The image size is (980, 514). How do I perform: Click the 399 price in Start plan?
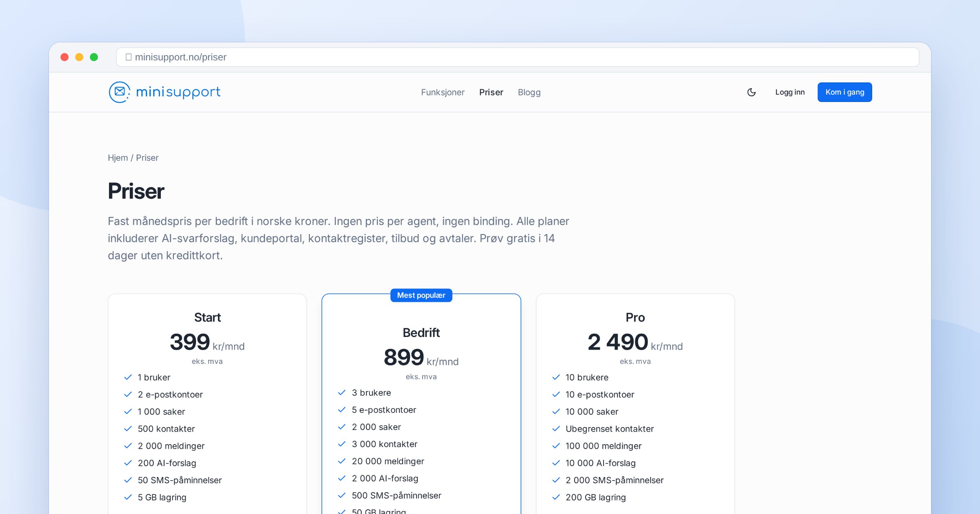point(190,342)
